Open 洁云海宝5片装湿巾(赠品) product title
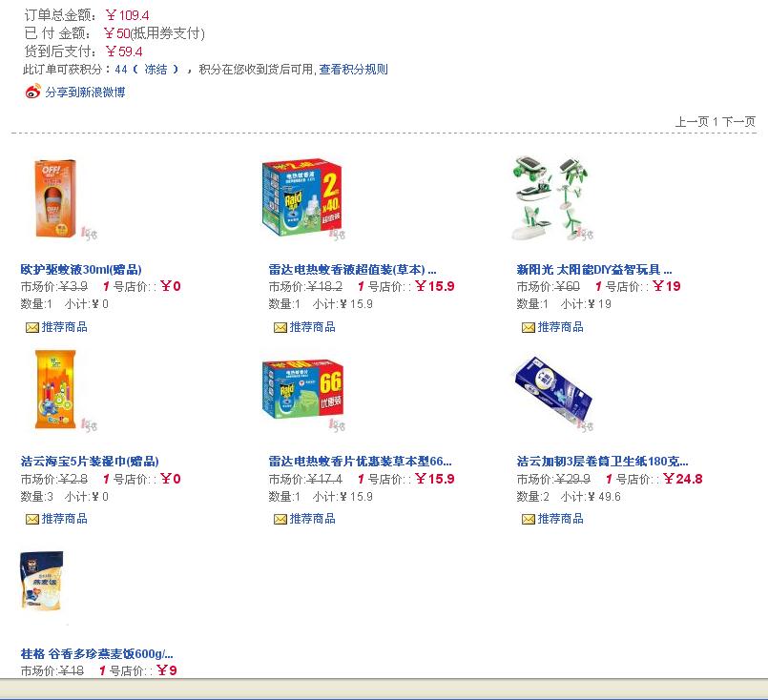The height and width of the screenshot is (700, 768). click(90, 462)
